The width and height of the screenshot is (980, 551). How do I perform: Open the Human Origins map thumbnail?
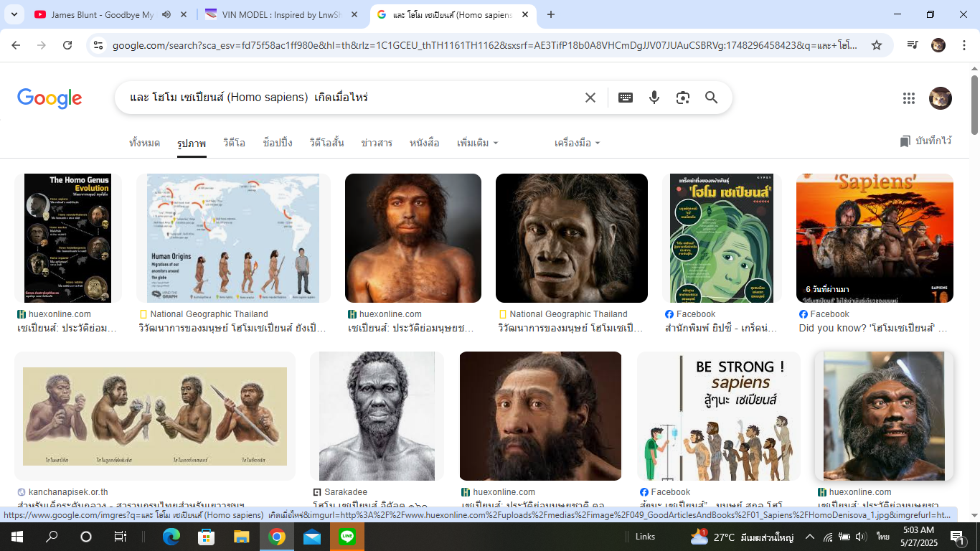tap(233, 238)
